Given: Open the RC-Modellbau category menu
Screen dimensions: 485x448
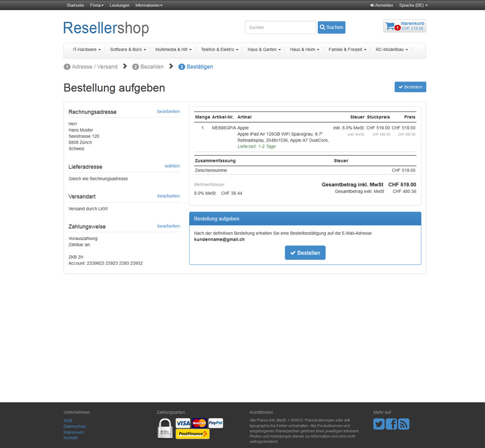Looking at the screenshot, I should pos(391,49).
